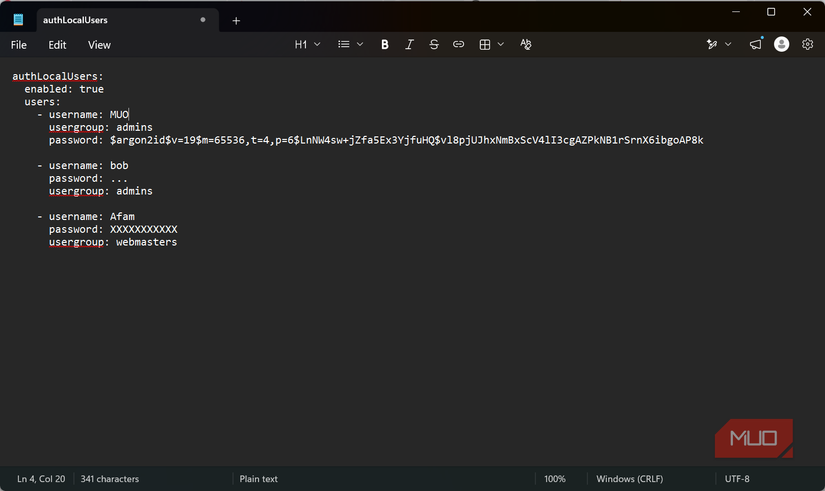
Task: Insert a table using the grid icon
Action: pos(485,45)
